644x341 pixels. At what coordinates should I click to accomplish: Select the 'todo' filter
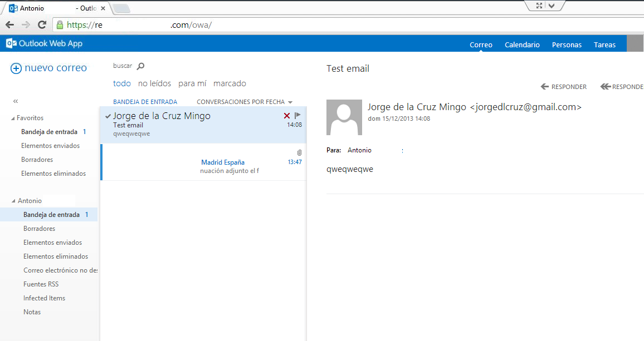(x=122, y=83)
